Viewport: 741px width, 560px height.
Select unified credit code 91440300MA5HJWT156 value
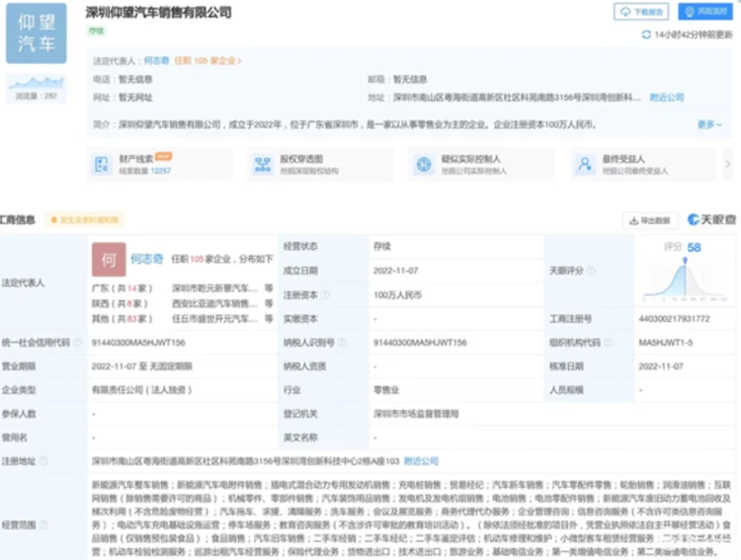(138, 343)
